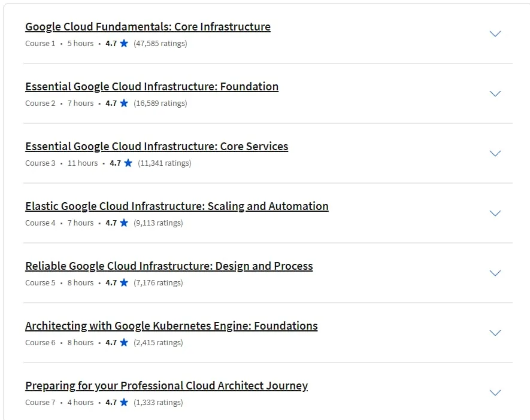Expand Professional Cloud Architect Journey chevron
This screenshot has height=420, width=530.
[x=495, y=392]
